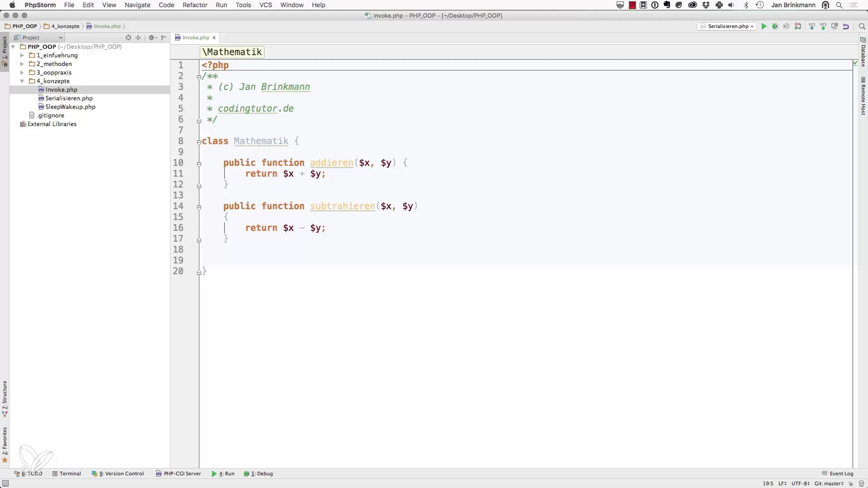Click the VCS Update Project icon
The image size is (868, 488).
tap(812, 26)
